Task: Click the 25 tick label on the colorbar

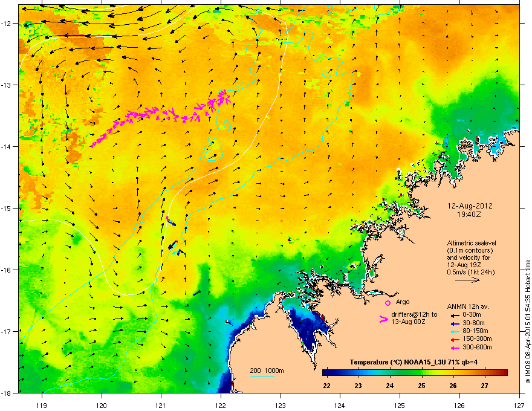Action: pyautogui.click(x=421, y=386)
